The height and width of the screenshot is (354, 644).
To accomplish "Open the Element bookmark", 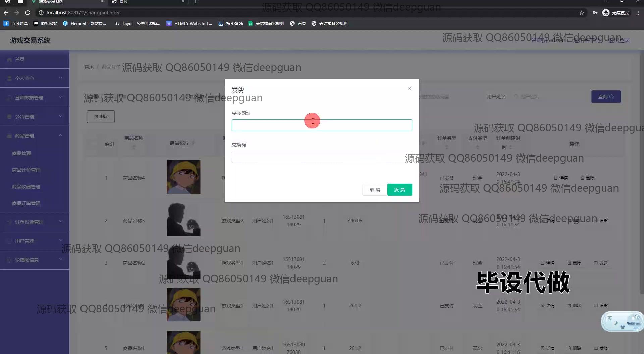I will coord(85,23).
